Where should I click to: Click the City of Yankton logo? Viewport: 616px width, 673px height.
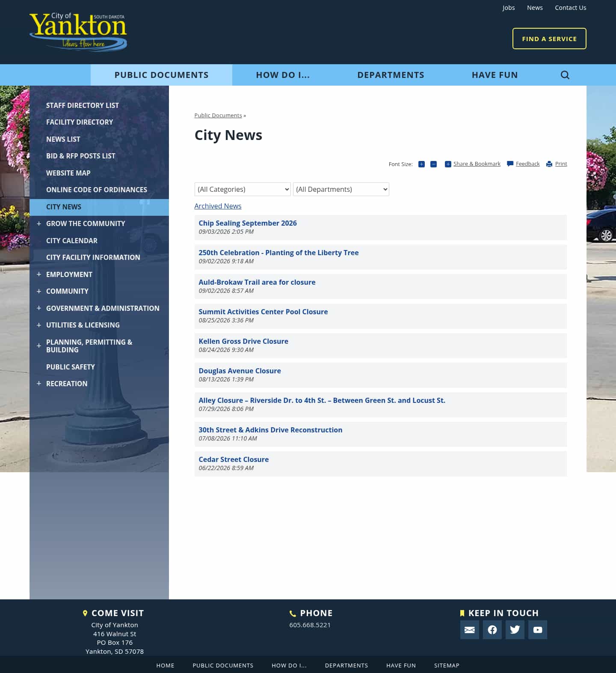(78, 32)
